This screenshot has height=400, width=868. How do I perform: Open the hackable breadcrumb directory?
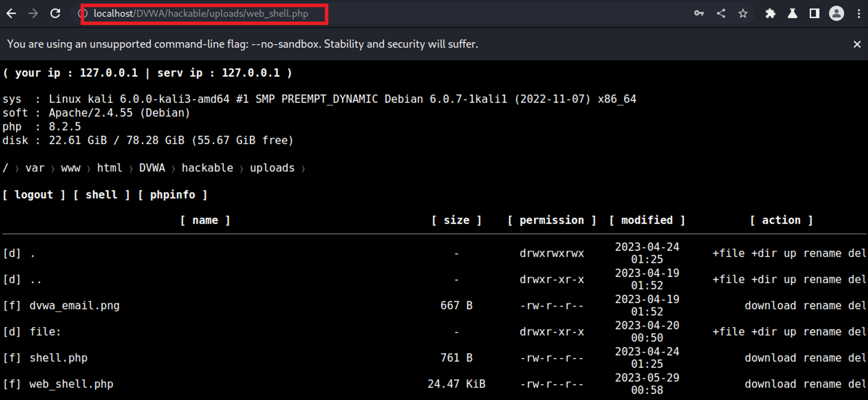point(207,168)
